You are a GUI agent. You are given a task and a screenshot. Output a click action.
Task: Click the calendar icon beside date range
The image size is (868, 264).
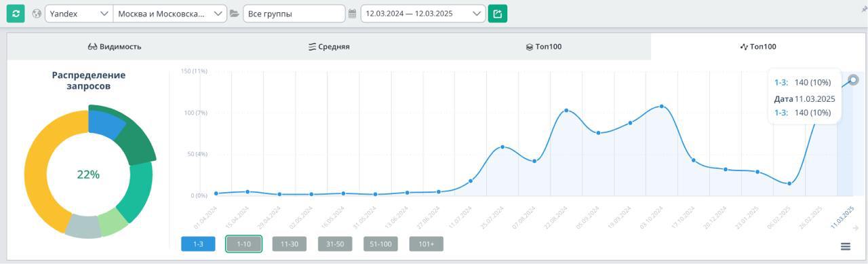(352, 14)
